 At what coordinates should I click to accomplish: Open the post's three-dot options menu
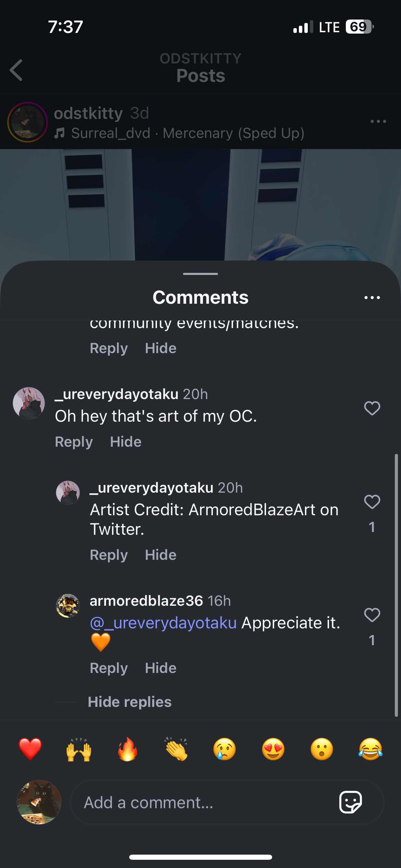[378, 121]
